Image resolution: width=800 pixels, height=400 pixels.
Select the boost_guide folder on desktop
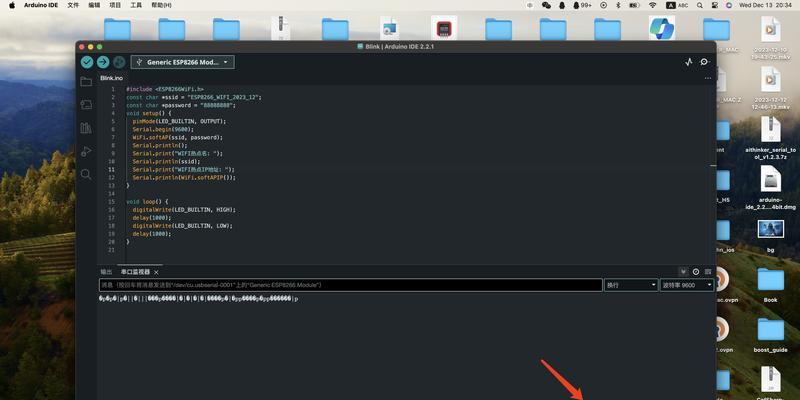click(770, 335)
